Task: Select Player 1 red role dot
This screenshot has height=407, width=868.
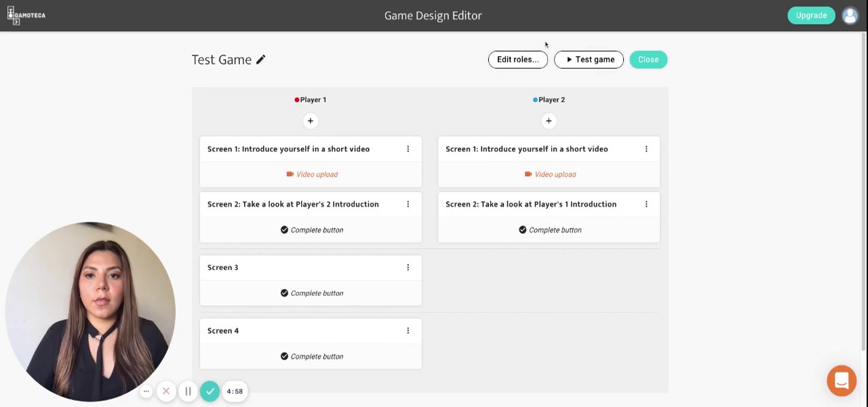Action: pyautogui.click(x=296, y=100)
